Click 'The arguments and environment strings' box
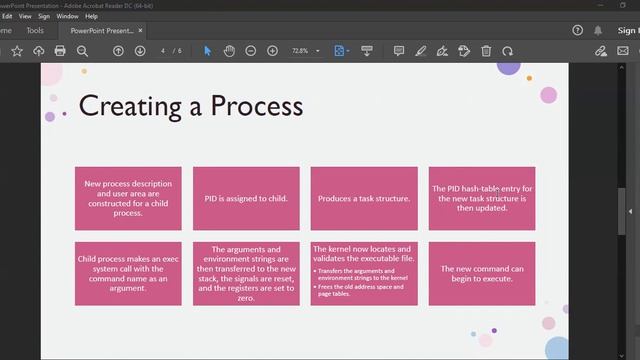Image resolution: width=640 pixels, height=360 pixels. [246, 273]
